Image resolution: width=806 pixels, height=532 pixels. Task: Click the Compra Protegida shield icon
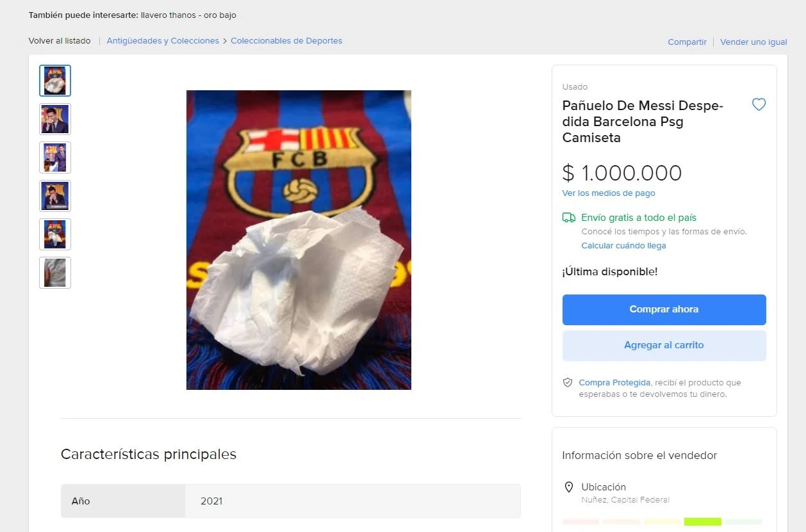click(x=568, y=382)
